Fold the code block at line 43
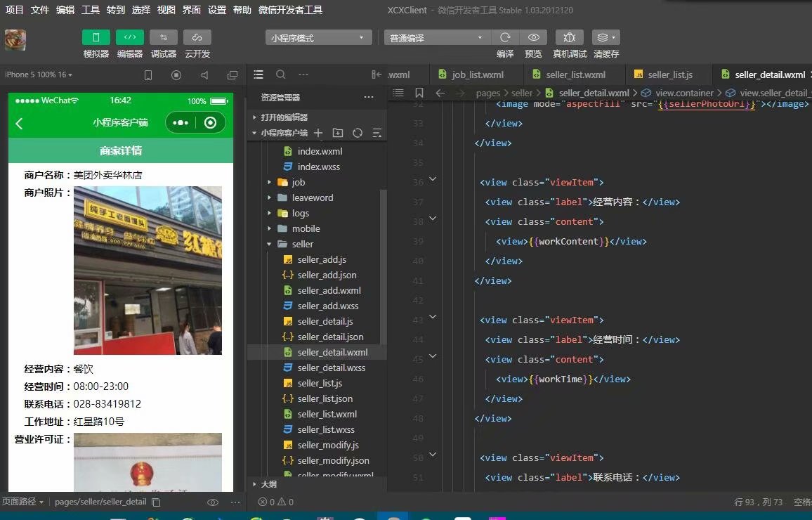The width and height of the screenshot is (812, 520). pyautogui.click(x=433, y=316)
